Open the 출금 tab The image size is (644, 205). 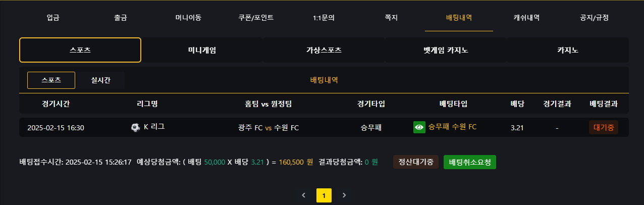tap(121, 18)
